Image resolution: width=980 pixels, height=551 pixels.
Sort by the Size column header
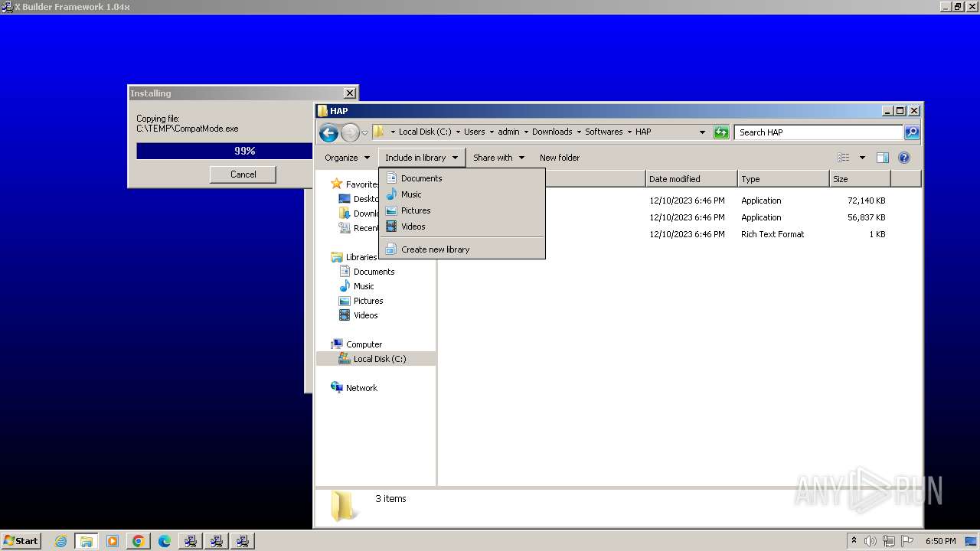click(x=860, y=179)
